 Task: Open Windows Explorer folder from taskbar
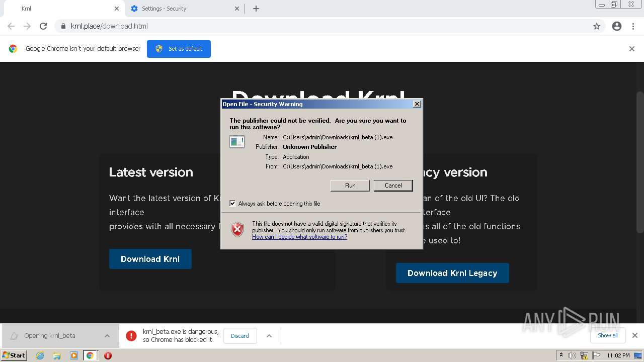57,355
